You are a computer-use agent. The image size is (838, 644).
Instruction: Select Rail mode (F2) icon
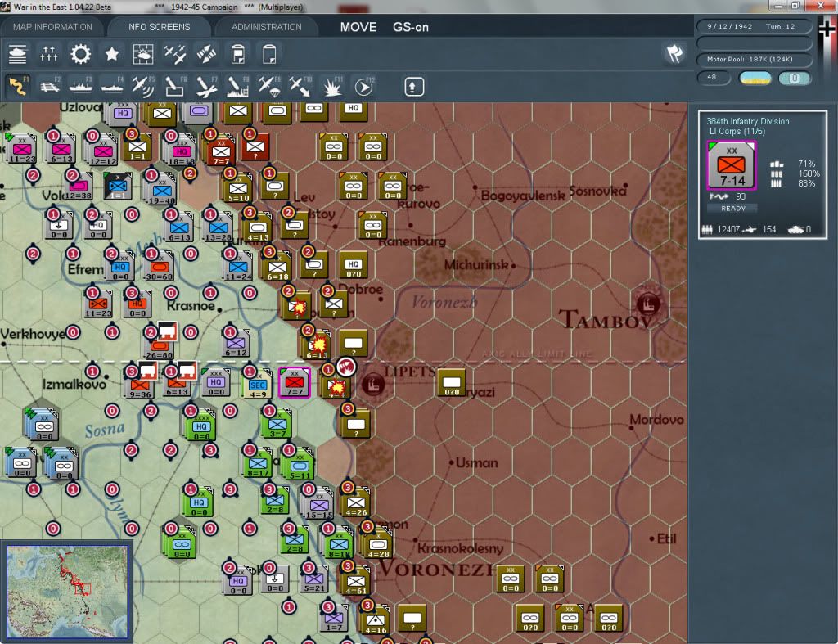point(50,86)
